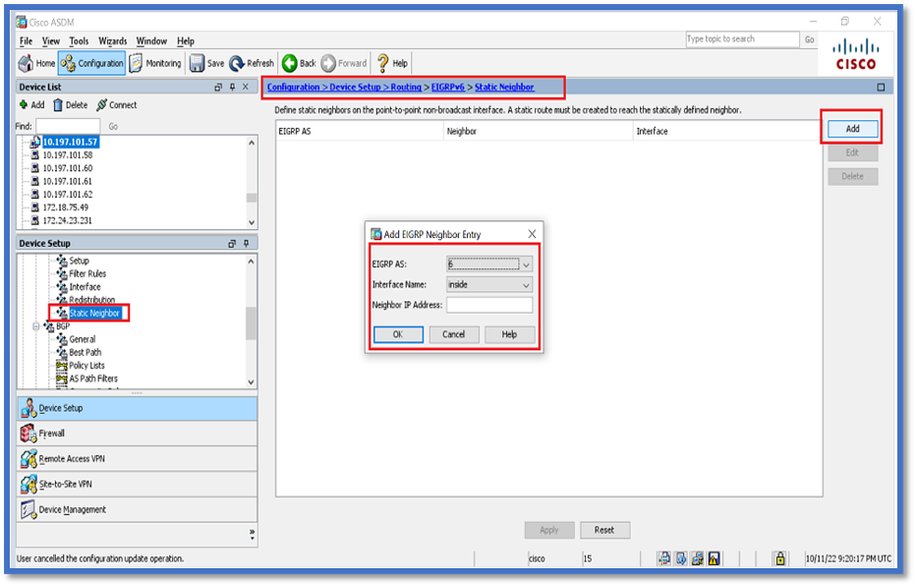This screenshot has height=588, width=916.
Task: Click the Routing breadcrumb link
Action: point(406,87)
